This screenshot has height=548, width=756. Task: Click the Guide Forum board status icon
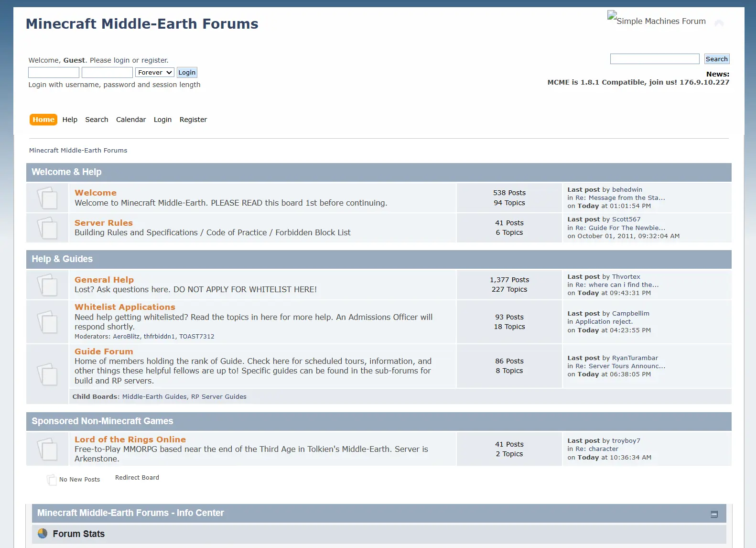coord(47,374)
